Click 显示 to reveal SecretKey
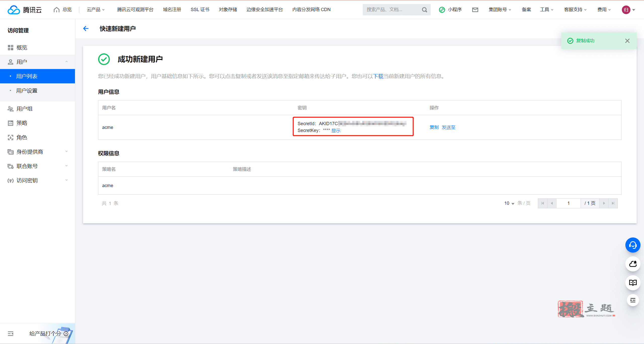Screen dimensions: 644x344 point(336,130)
